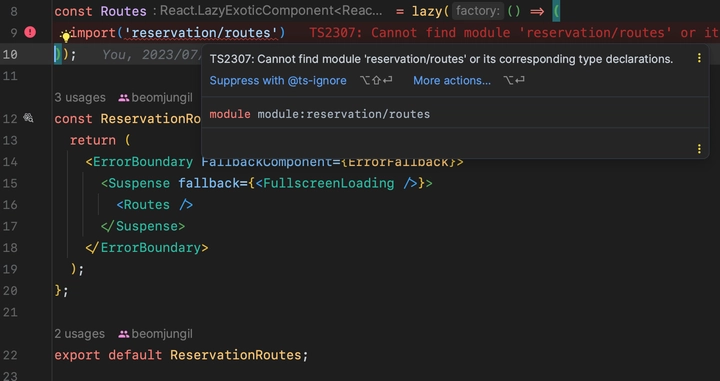
Task: Click the fallback attribute on line 15
Action: point(208,183)
